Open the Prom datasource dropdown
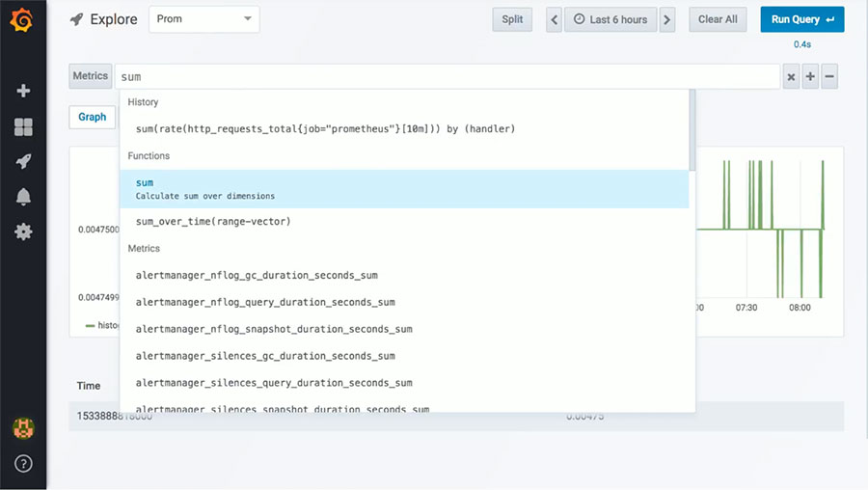This screenshot has width=868, height=490. pyautogui.click(x=203, y=19)
